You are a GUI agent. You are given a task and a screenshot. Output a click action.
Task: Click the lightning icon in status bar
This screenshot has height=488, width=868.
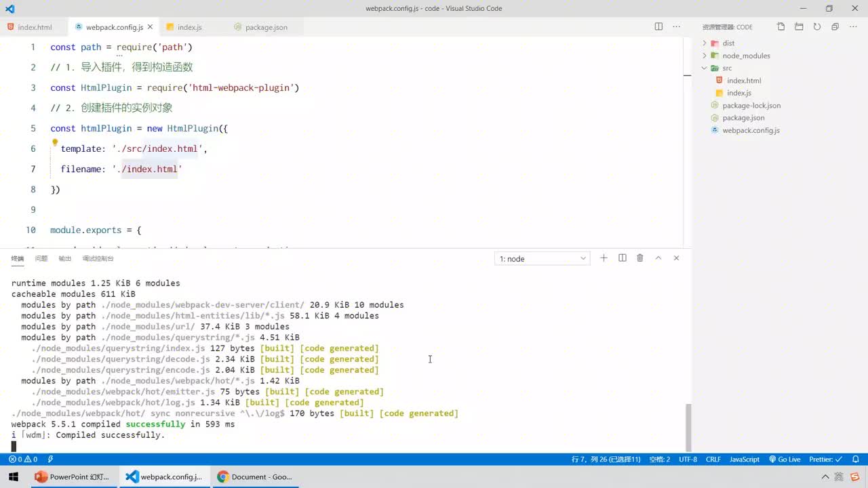point(51,459)
